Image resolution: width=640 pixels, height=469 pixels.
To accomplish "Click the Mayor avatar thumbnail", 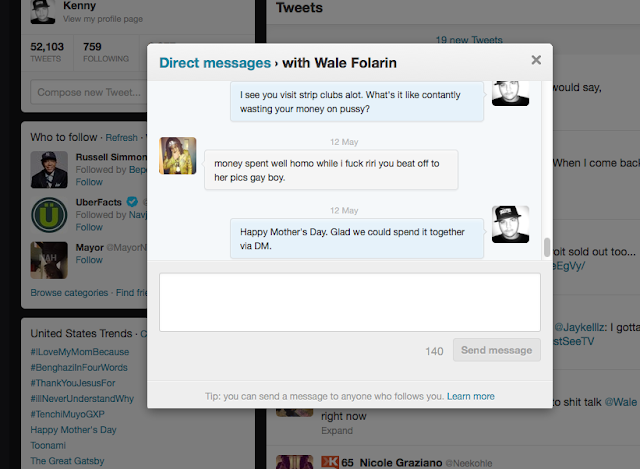I will [x=49, y=260].
